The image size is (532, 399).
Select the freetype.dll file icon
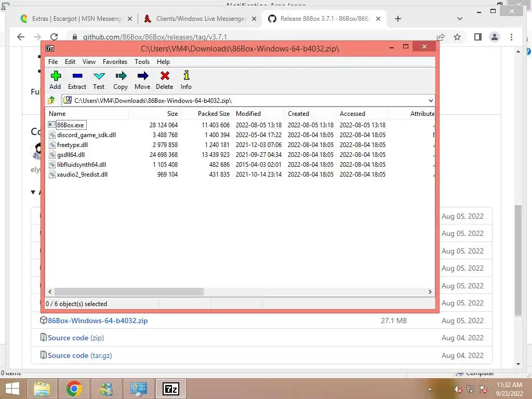(x=52, y=144)
